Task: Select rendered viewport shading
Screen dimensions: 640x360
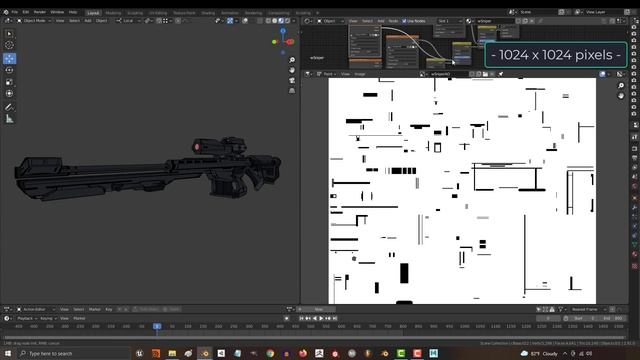Action: (287, 20)
